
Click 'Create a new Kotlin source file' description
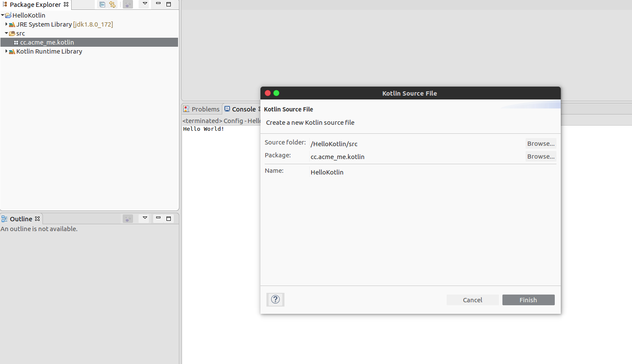pyautogui.click(x=310, y=123)
